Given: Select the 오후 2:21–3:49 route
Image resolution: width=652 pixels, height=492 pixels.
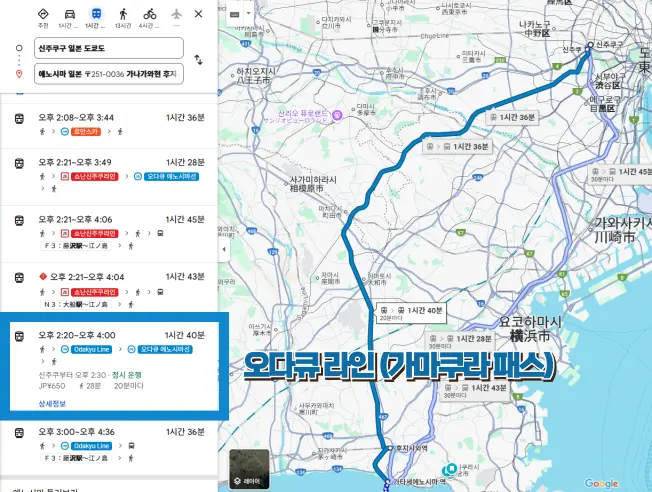Looking at the screenshot, I should (109, 176).
